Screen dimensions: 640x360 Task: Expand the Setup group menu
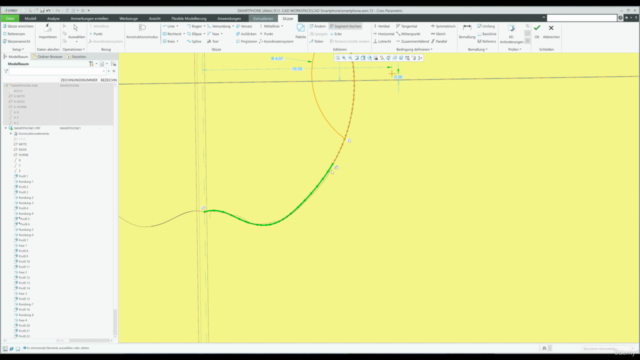pos(18,49)
